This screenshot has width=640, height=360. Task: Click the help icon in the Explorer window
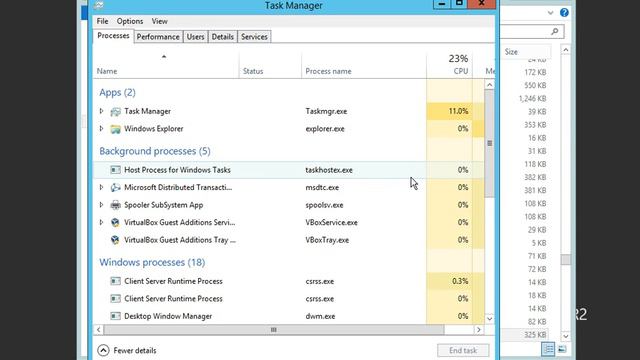[x=564, y=13]
